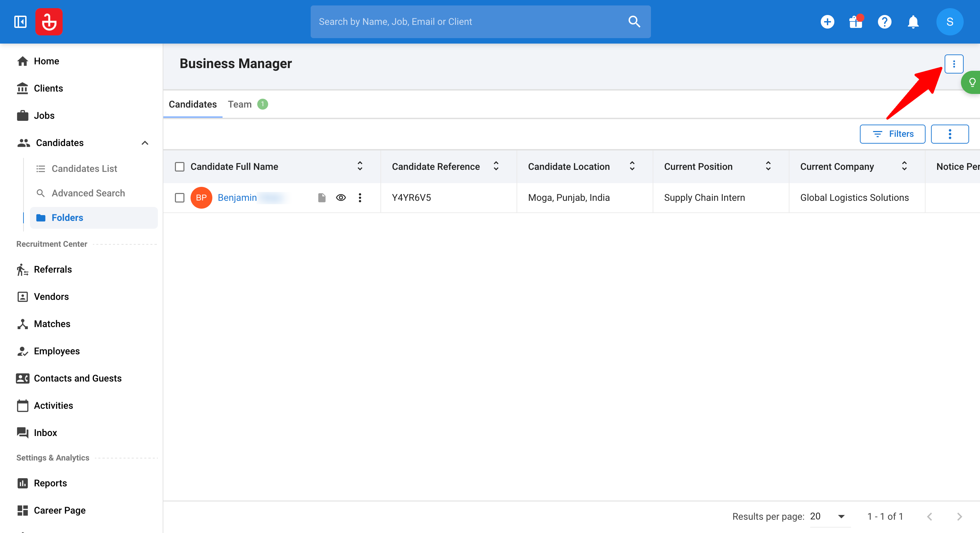The width and height of the screenshot is (980, 533).
Task: Collapse the sidebar panel icon
Action: coord(20,22)
